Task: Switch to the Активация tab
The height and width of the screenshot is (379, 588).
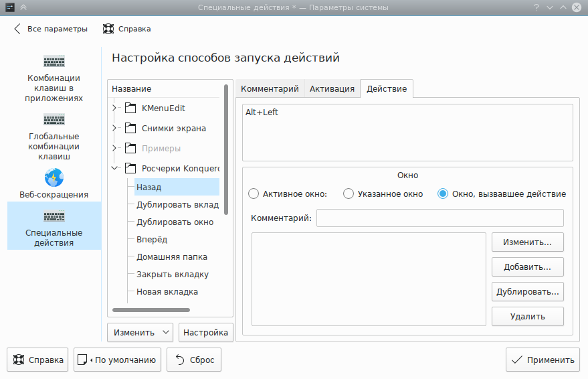Action: click(x=332, y=89)
